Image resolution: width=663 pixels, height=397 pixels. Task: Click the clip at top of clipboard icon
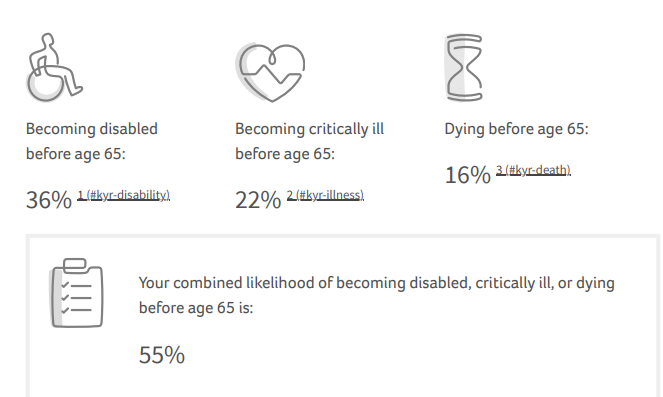75,265
